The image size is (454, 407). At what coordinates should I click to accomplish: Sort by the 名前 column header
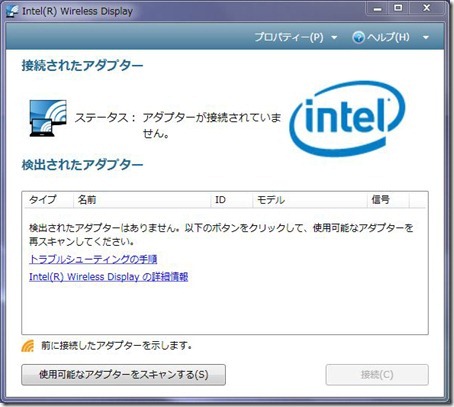[142, 200]
